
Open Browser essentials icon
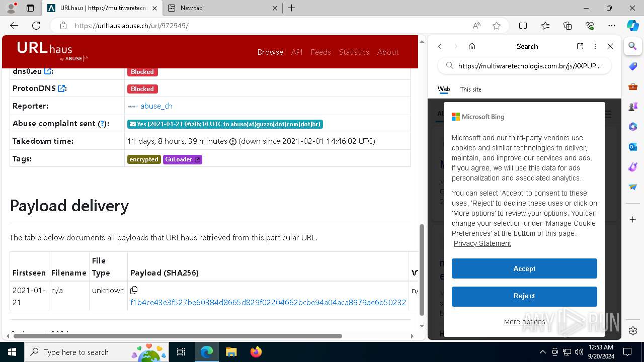coord(590,26)
